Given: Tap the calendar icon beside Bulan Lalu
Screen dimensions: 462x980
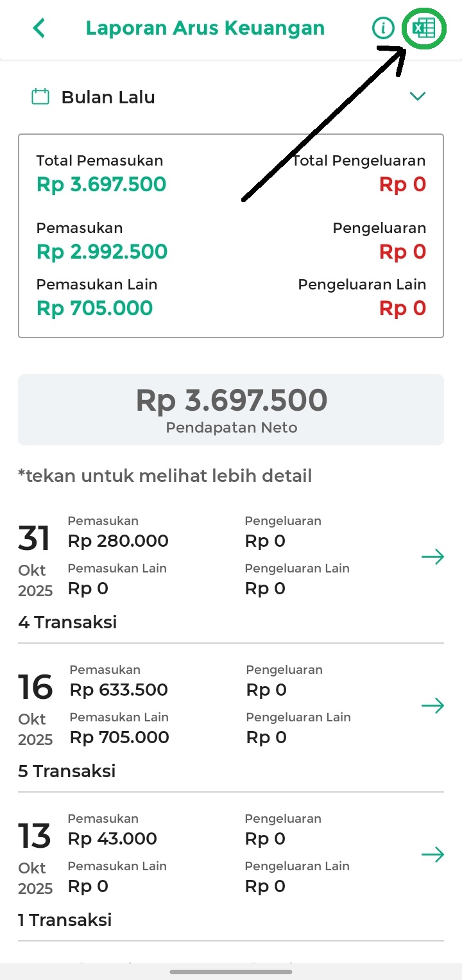Looking at the screenshot, I should tap(40, 98).
